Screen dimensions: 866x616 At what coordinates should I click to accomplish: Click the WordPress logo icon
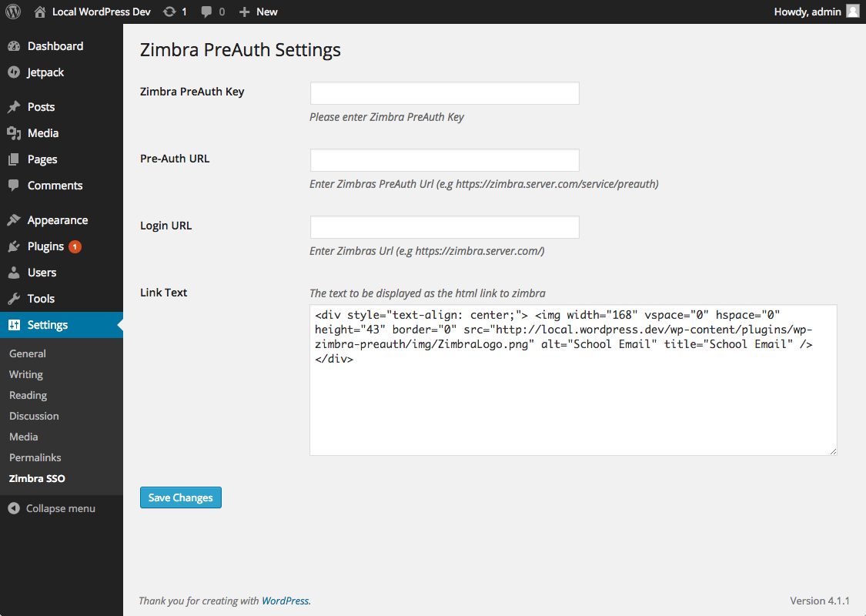(x=13, y=12)
